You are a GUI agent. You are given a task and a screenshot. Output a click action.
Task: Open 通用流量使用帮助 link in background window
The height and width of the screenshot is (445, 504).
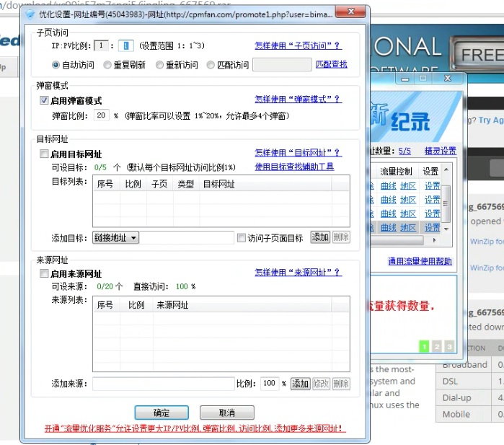click(x=420, y=261)
